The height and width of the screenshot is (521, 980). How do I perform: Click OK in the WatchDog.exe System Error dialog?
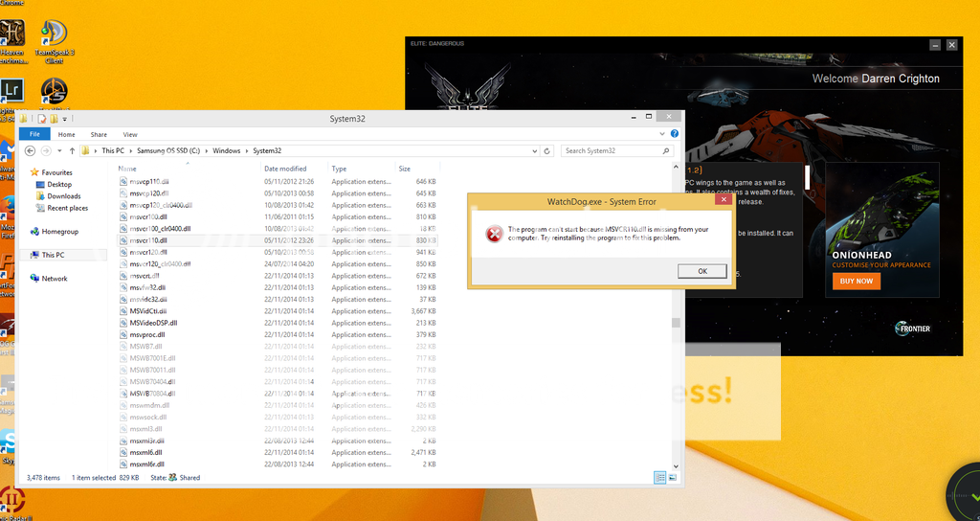point(702,271)
